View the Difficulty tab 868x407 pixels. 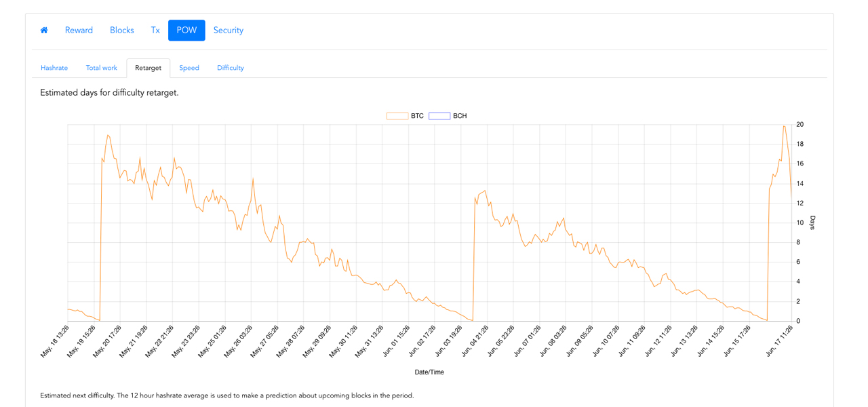(x=231, y=68)
